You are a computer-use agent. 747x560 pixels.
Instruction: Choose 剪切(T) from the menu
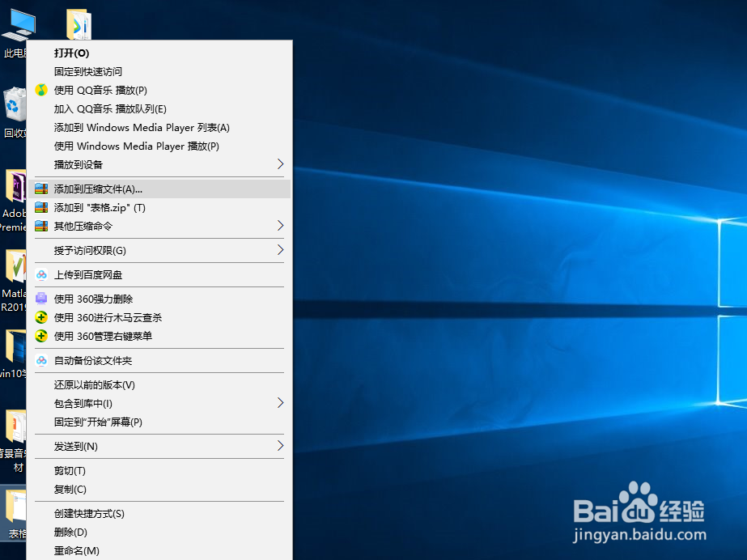pyautogui.click(x=159, y=470)
